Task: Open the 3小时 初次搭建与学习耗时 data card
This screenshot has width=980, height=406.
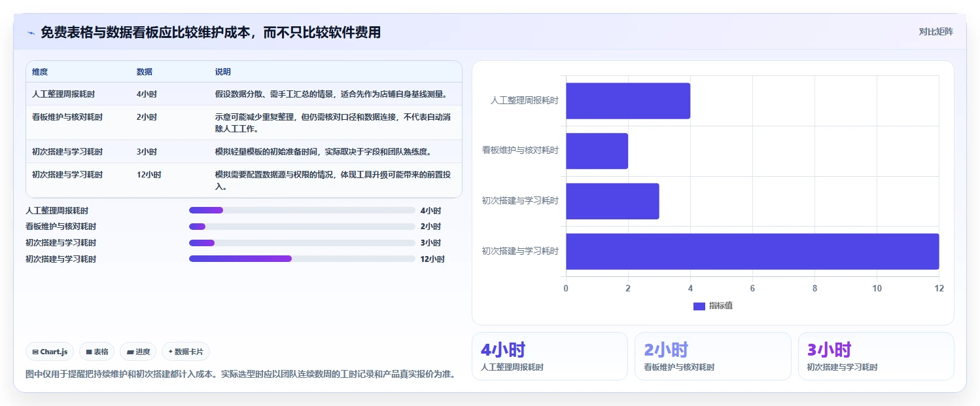Action: [x=876, y=356]
